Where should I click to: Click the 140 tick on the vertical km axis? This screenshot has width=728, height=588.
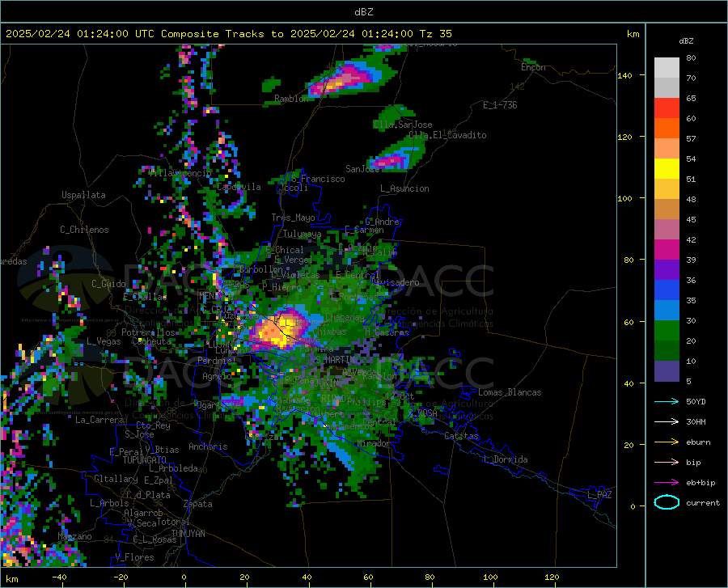click(x=624, y=75)
